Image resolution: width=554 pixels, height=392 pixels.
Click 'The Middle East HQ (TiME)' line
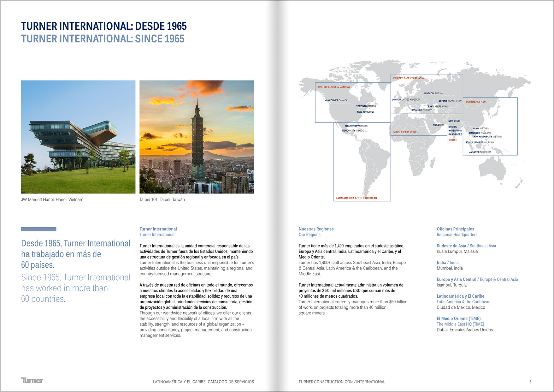pyautogui.click(x=460, y=324)
